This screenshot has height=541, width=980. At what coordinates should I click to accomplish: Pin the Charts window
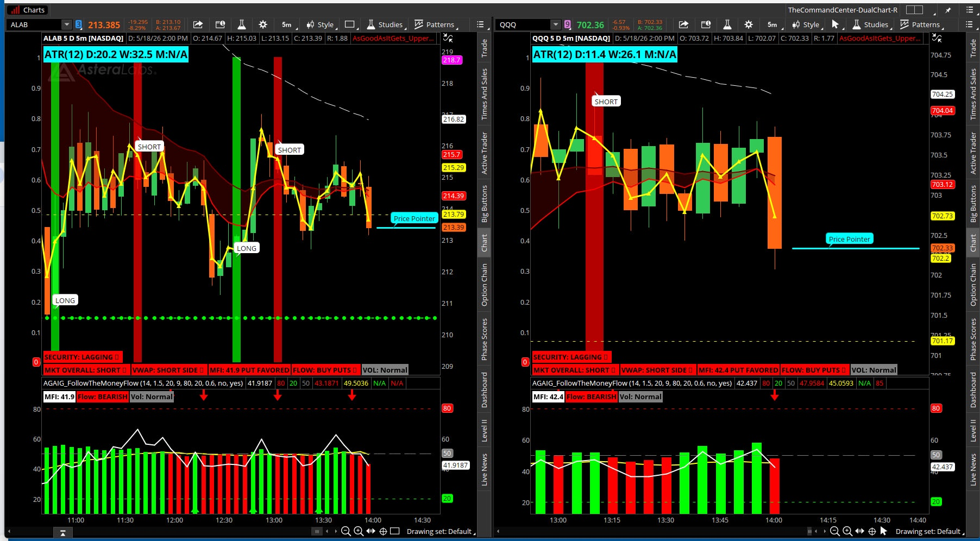(x=948, y=10)
